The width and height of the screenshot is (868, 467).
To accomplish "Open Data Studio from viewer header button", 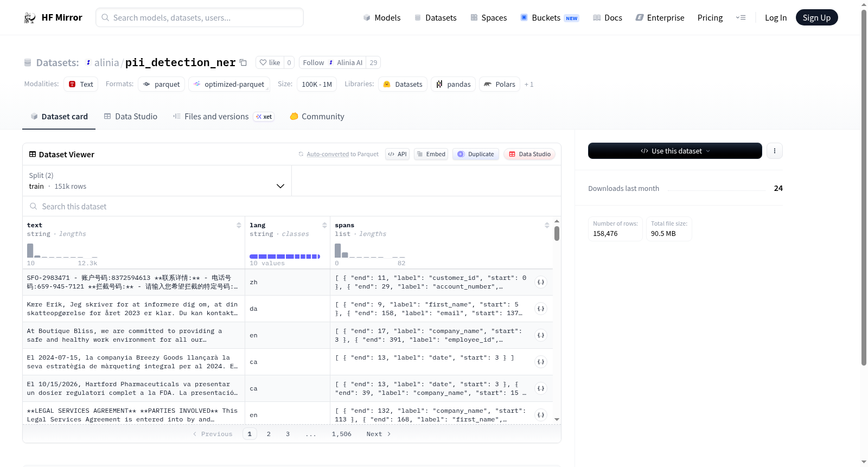I will pyautogui.click(x=529, y=154).
